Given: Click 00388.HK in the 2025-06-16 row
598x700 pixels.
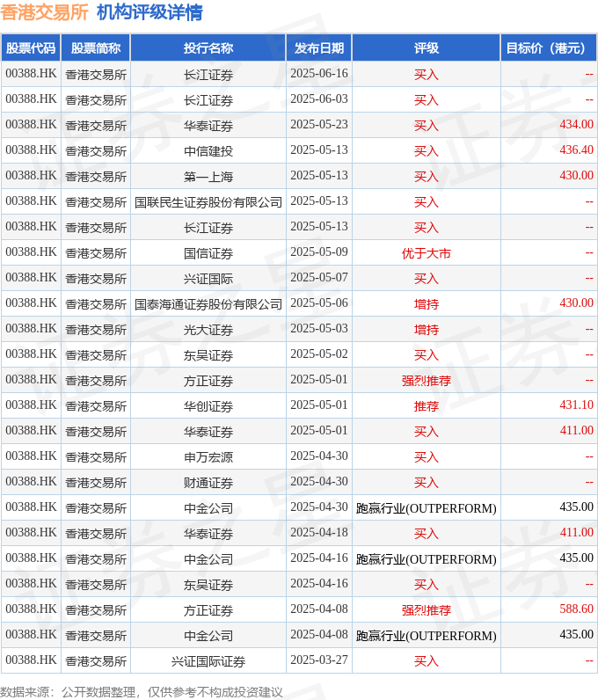Looking at the screenshot, I should tap(31, 73).
